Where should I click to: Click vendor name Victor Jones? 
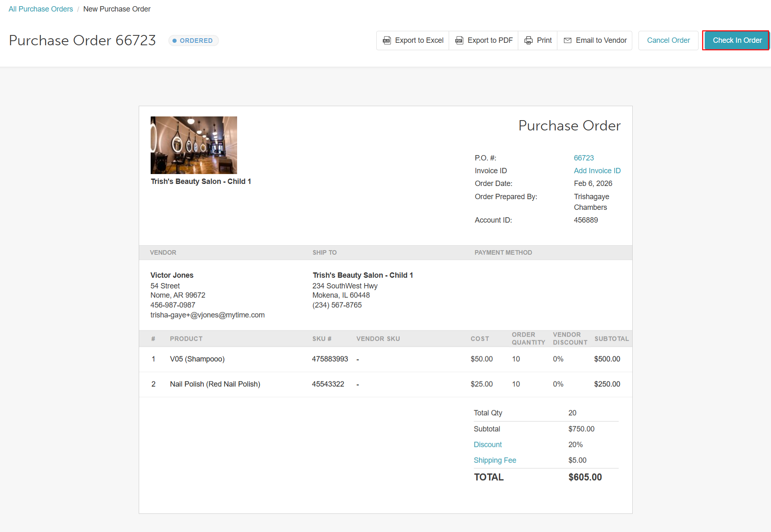coord(172,275)
